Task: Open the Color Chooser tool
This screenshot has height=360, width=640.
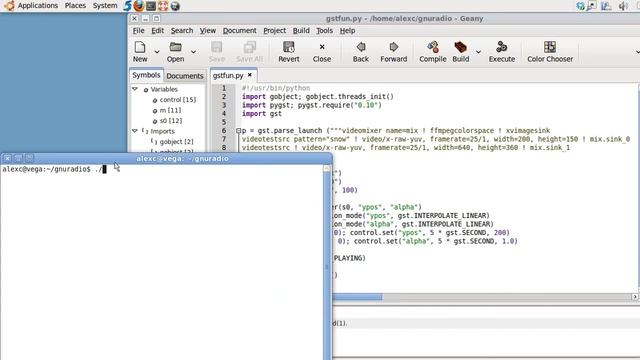Action: point(550,47)
